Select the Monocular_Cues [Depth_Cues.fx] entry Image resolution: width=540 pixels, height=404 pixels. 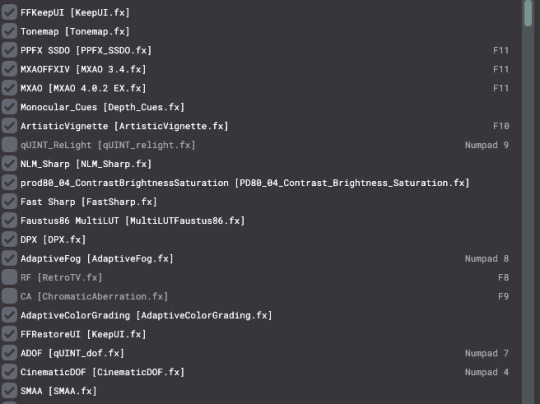[x=261, y=107]
